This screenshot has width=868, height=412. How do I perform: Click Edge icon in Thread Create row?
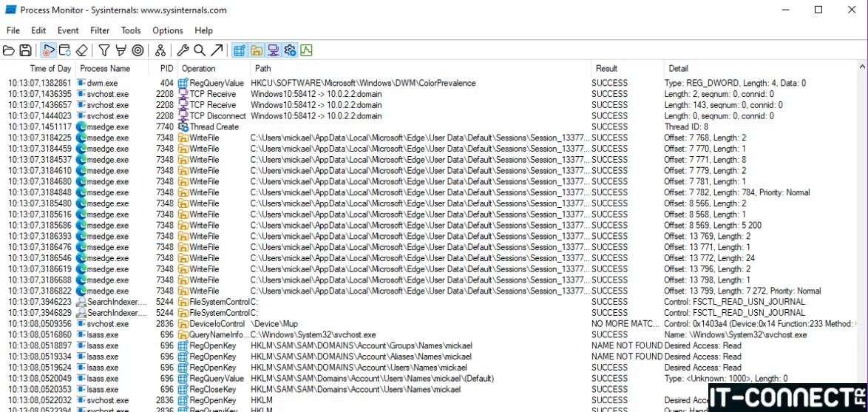(x=81, y=126)
